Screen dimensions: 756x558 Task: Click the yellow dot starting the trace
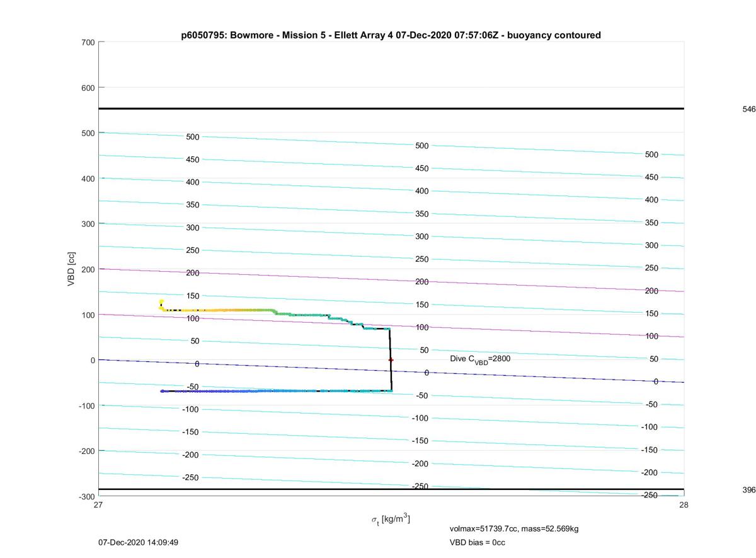pos(161,302)
